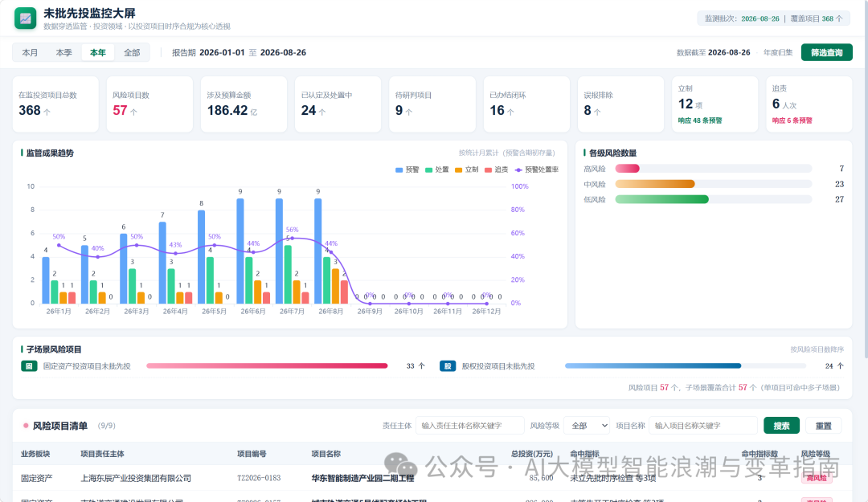Toggle the 追责 legend series

[x=496, y=169]
